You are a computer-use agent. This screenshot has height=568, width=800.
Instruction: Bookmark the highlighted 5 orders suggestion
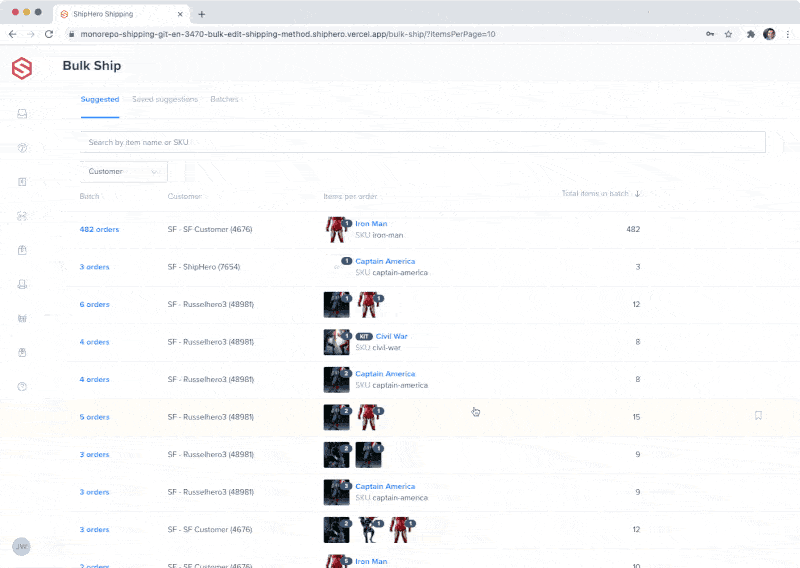pos(758,415)
